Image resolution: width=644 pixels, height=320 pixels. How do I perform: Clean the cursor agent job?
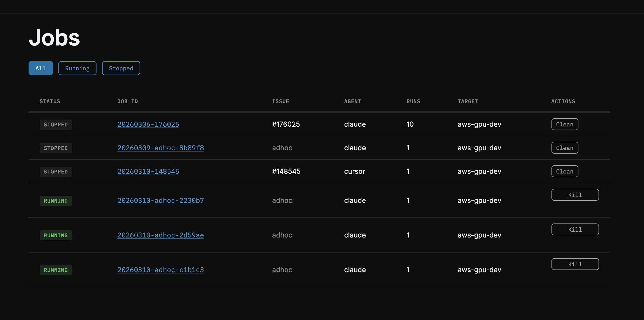[x=565, y=171]
